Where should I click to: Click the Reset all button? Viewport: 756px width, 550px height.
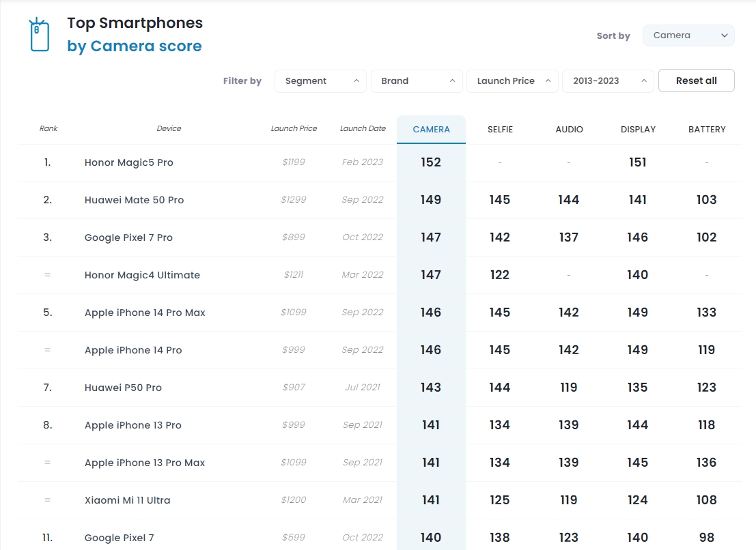tap(696, 81)
